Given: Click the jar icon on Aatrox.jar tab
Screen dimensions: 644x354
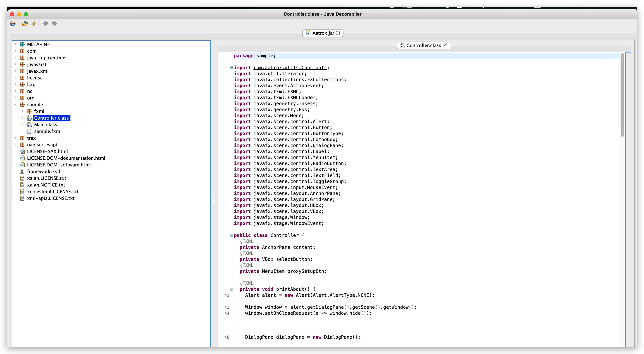Looking at the screenshot, I should click(x=308, y=33).
